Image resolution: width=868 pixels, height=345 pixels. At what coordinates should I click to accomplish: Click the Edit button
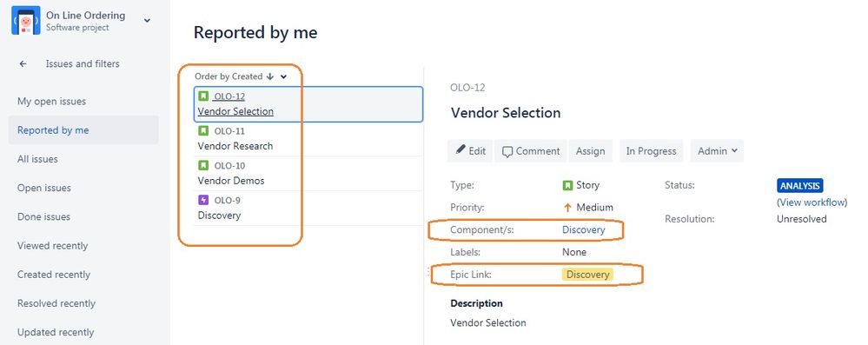click(470, 150)
